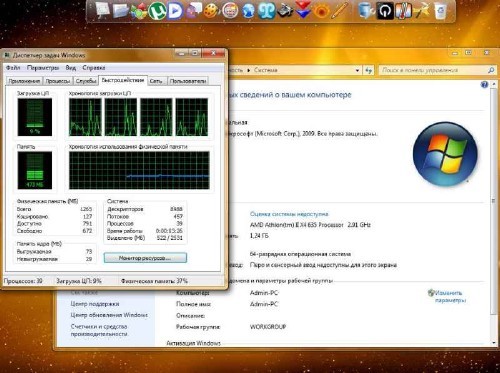Click the first CPU core history graph
Viewport: 500px width, 373px height.
click(85, 117)
